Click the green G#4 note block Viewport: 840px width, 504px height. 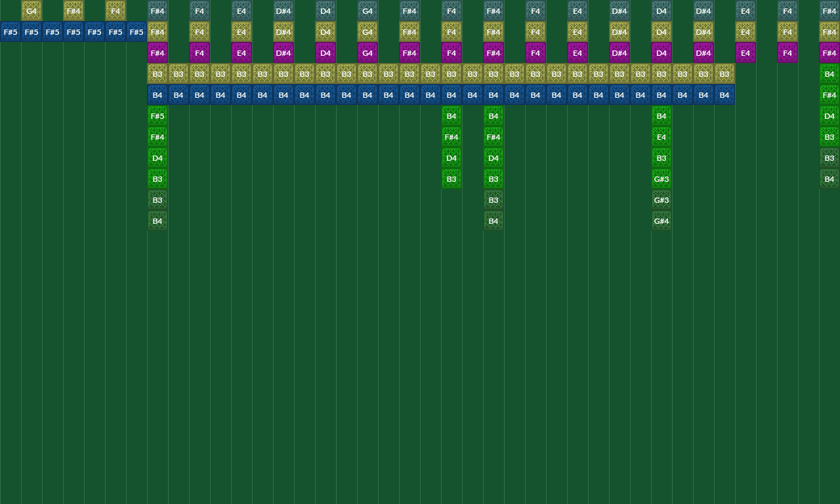tap(661, 220)
